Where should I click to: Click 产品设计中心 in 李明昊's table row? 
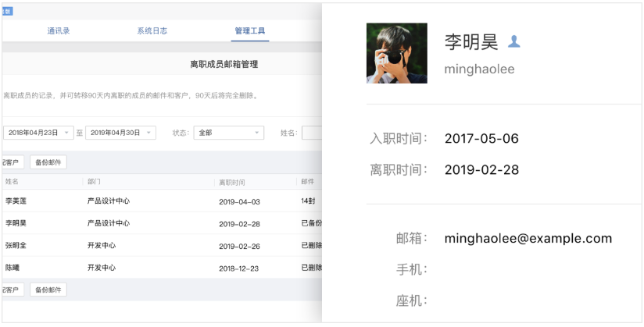click(x=109, y=223)
